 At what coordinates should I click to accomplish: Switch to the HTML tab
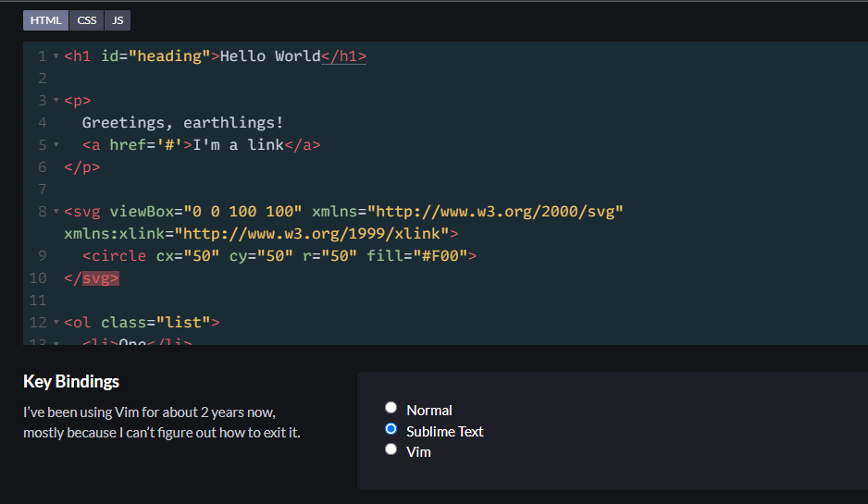point(46,20)
